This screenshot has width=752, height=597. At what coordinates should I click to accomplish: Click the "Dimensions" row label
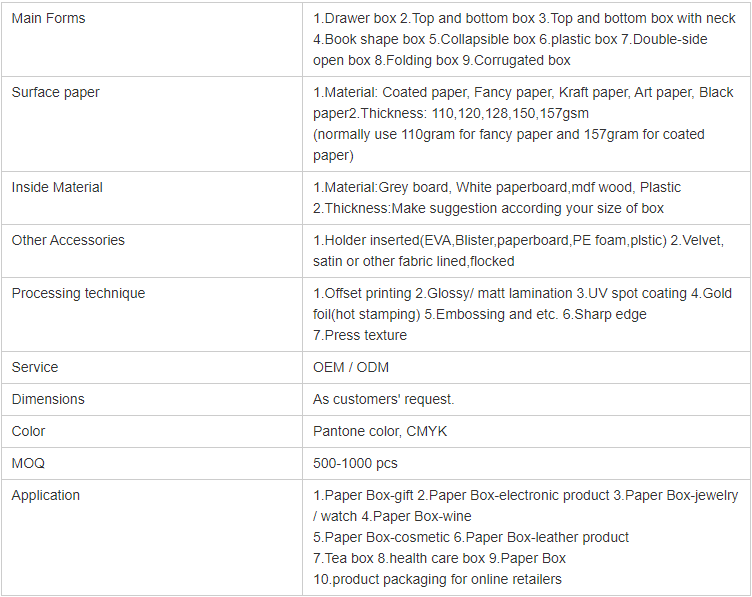click(48, 399)
